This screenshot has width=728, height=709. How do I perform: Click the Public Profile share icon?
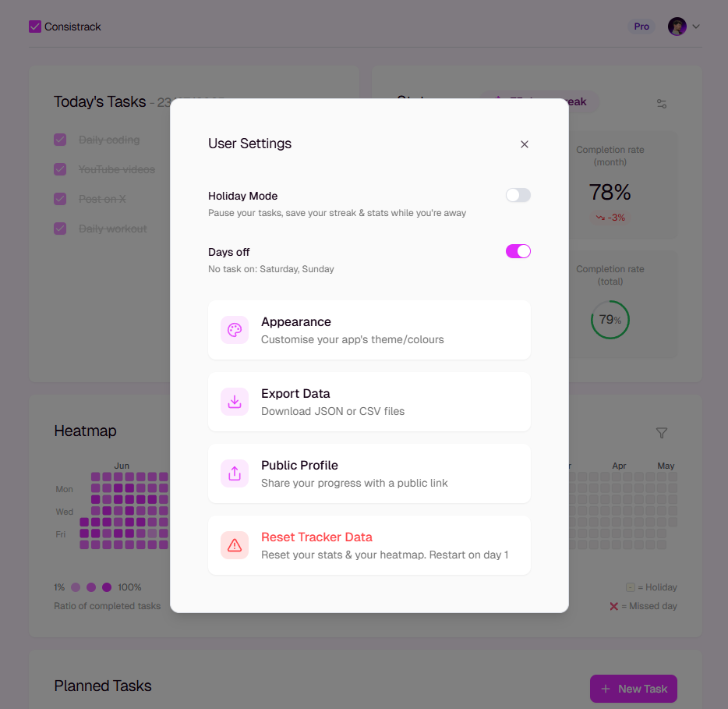[235, 473]
